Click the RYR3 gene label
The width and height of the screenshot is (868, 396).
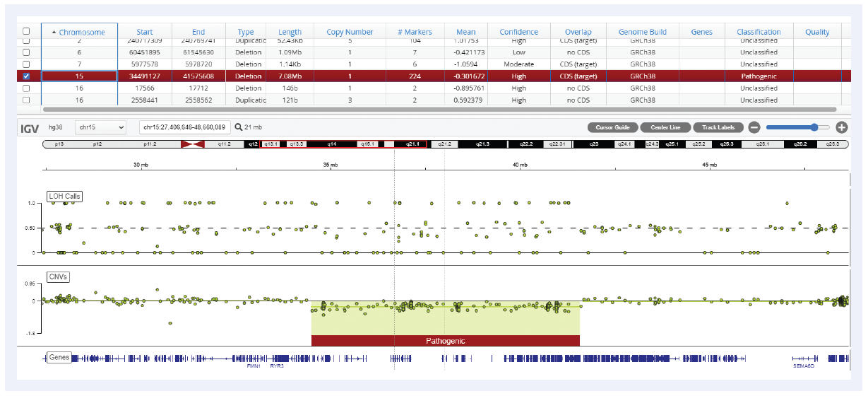(277, 367)
